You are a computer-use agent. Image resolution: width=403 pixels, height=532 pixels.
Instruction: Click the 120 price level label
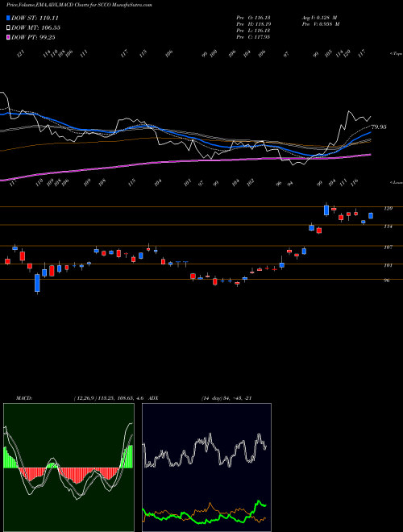[x=388, y=208]
